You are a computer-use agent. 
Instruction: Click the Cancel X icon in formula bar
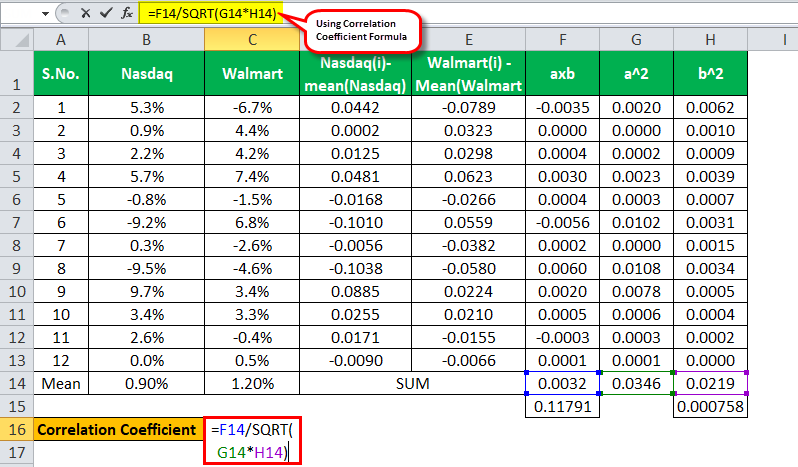point(86,13)
